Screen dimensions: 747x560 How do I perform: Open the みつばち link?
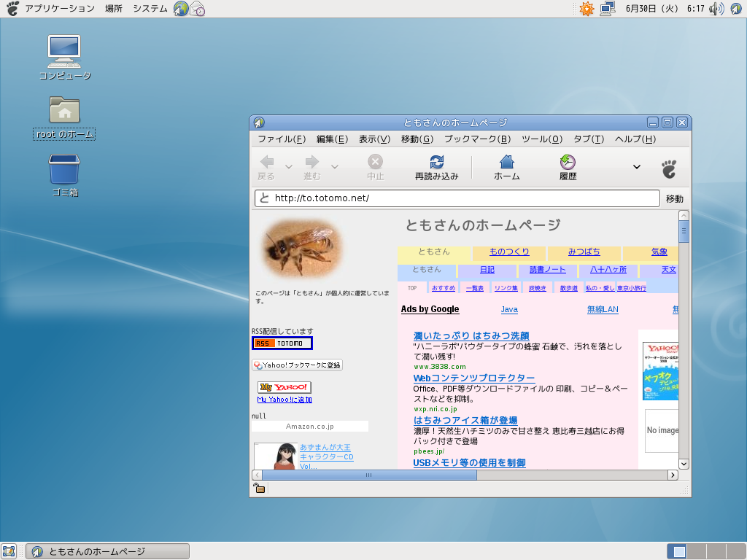pyautogui.click(x=584, y=252)
